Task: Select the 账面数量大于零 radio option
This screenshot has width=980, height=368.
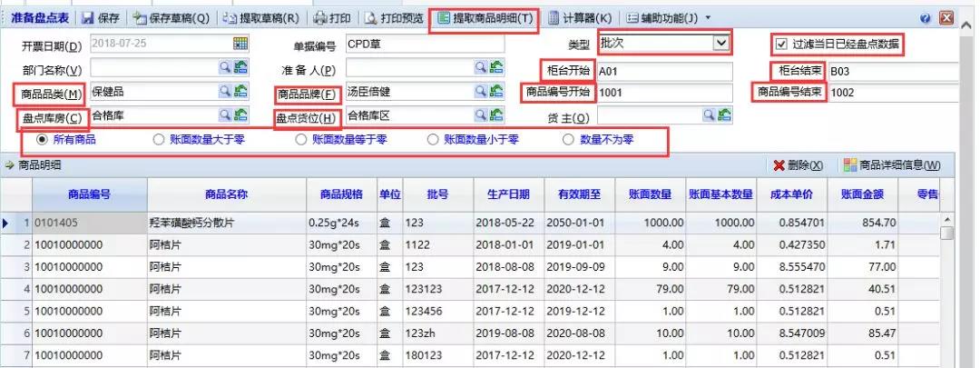Action: pos(160,140)
